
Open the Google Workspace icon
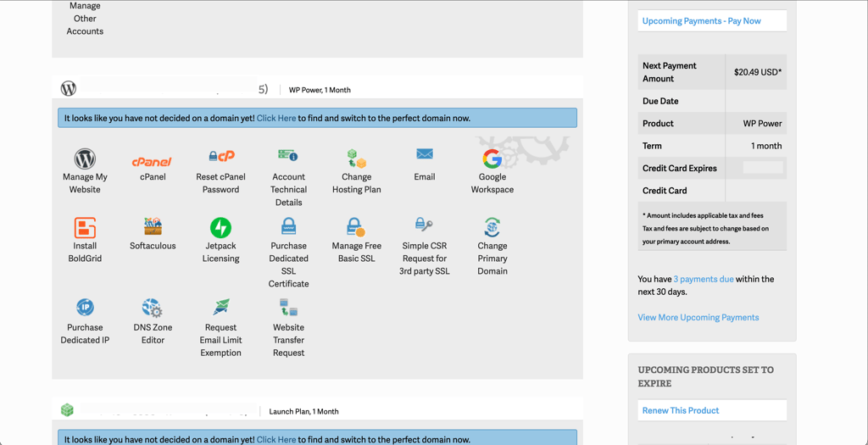click(x=492, y=159)
